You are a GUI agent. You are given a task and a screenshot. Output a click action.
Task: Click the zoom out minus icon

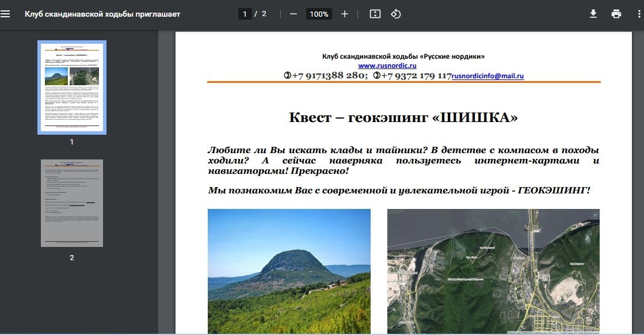click(294, 14)
